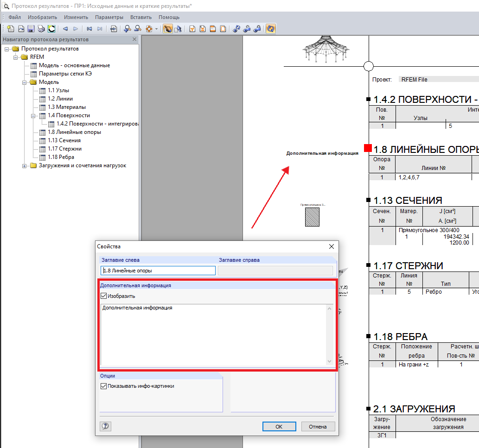The image size is (479, 448).
Task: Click the filter page icon in toolbar
Action: pos(192,29)
